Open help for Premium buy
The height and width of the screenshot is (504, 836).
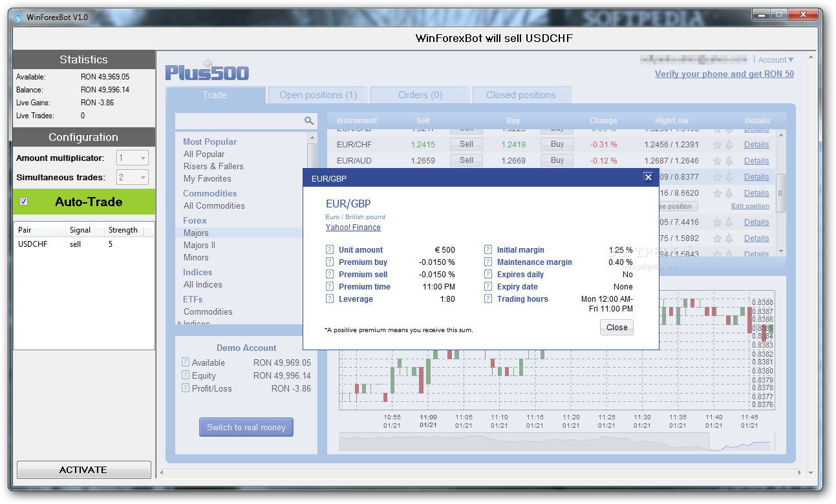(330, 262)
